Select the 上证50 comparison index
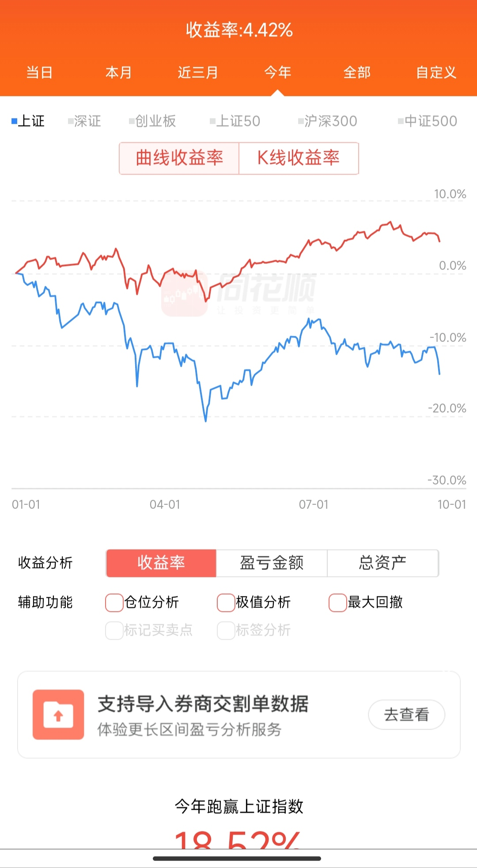The height and width of the screenshot is (868, 477). coord(235,121)
